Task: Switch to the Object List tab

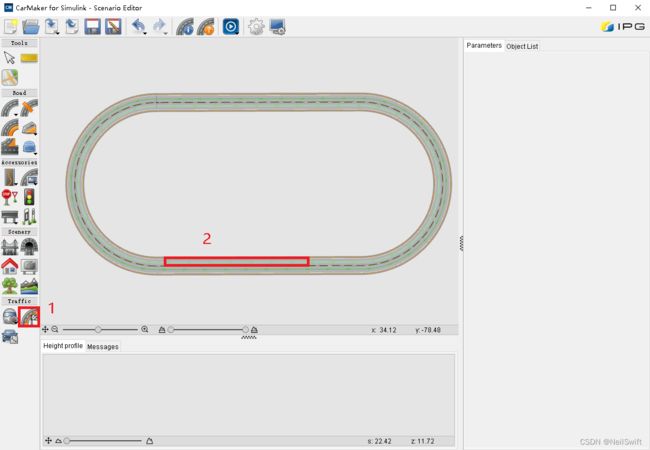Action: coord(522,46)
